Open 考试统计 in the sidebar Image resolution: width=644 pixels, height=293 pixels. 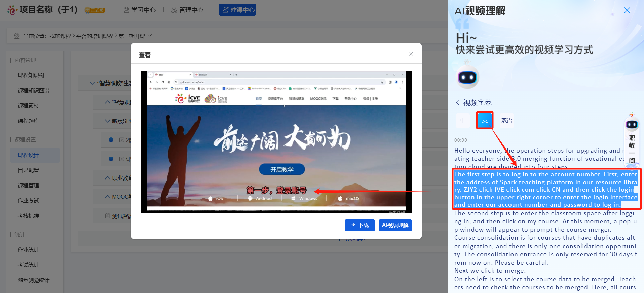coord(28,265)
